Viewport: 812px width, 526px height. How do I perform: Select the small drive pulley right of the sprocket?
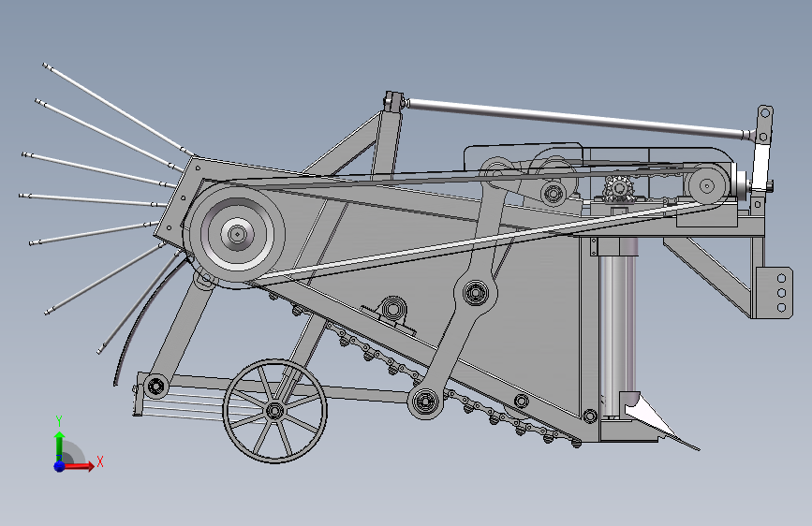pos(706,185)
